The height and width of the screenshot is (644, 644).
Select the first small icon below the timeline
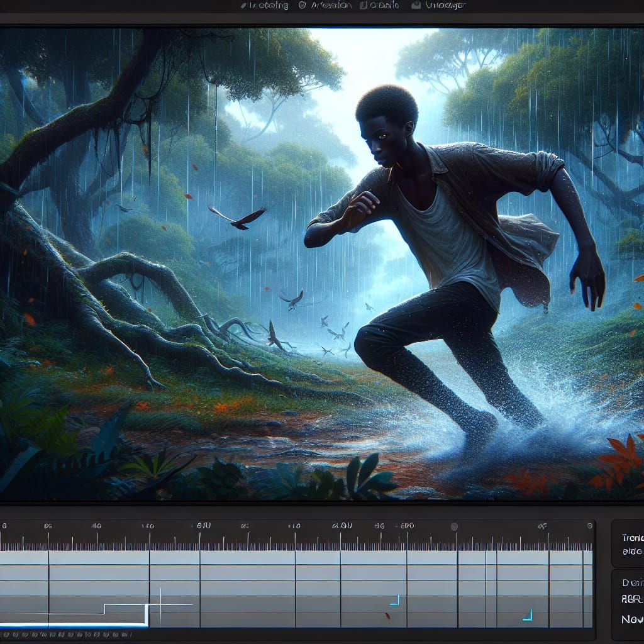pos(6,635)
